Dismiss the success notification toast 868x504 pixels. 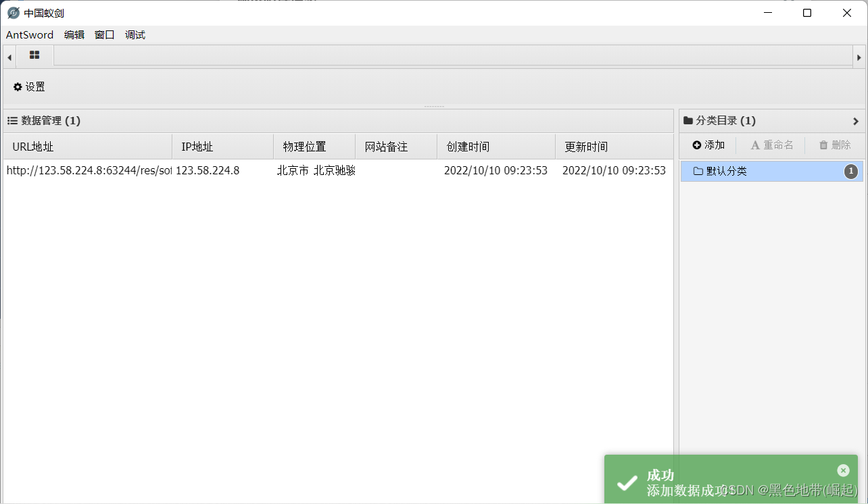click(843, 470)
